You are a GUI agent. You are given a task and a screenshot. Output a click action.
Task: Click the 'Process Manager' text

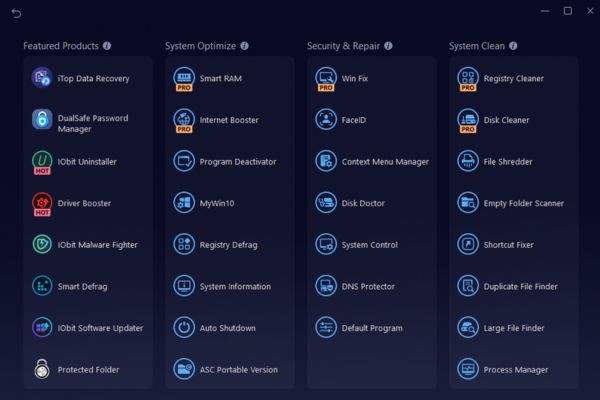(x=516, y=370)
